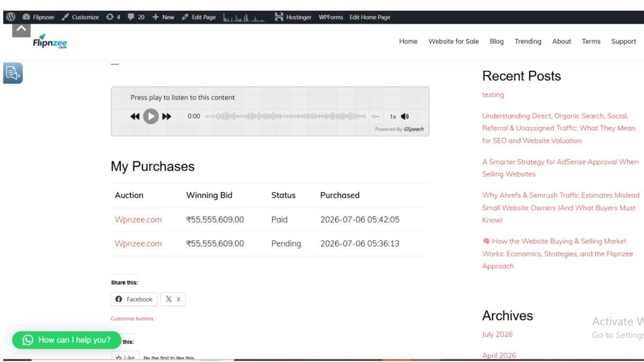Open the recent post titled testing
The width and height of the screenshot is (644, 362).
tap(493, 95)
